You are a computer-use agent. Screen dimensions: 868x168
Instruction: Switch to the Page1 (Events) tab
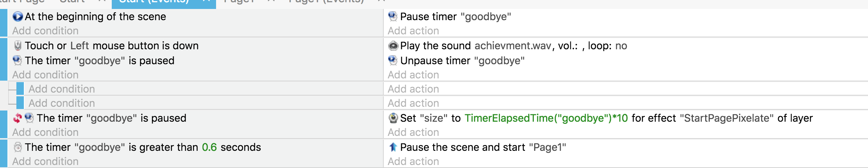(326, 2)
